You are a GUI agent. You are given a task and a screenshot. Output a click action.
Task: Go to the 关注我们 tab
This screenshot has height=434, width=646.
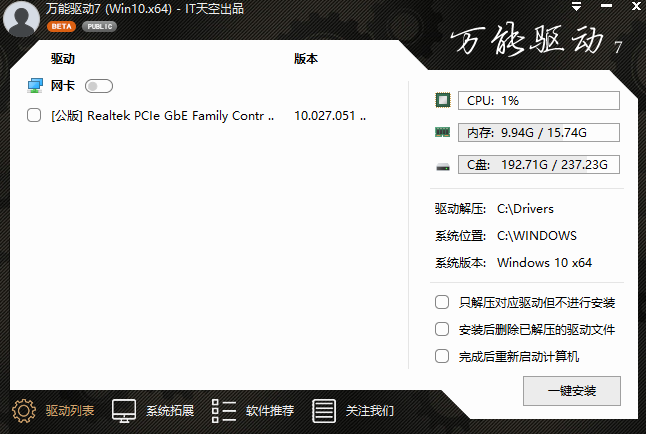tap(353, 411)
